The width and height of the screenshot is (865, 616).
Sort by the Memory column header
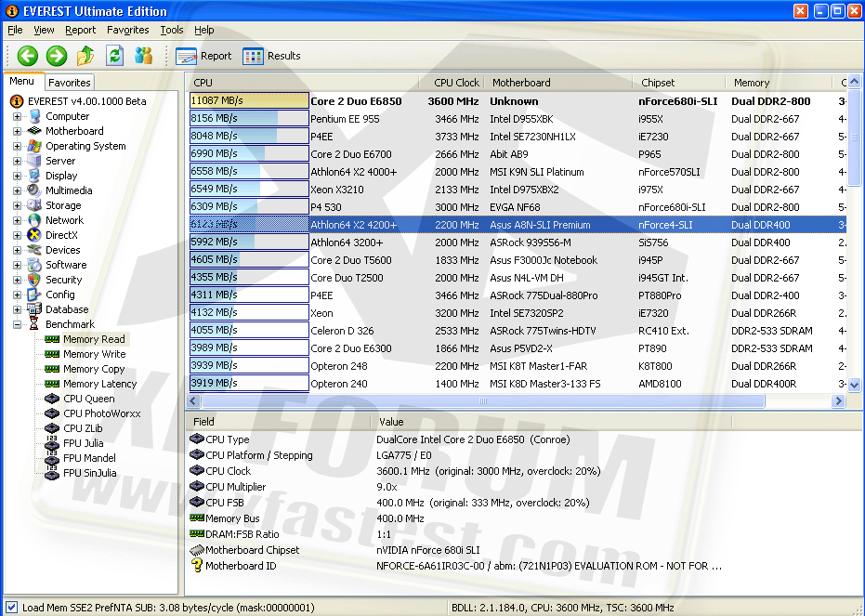coord(779,83)
